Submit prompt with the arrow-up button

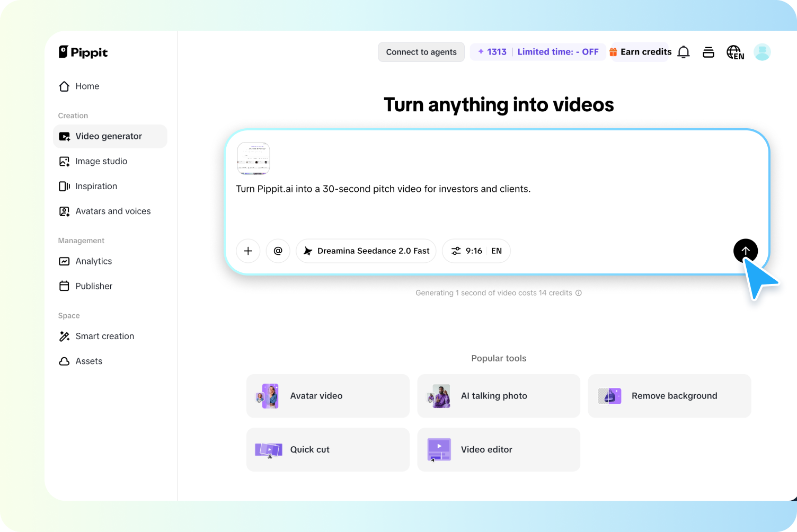pos(746,251)
